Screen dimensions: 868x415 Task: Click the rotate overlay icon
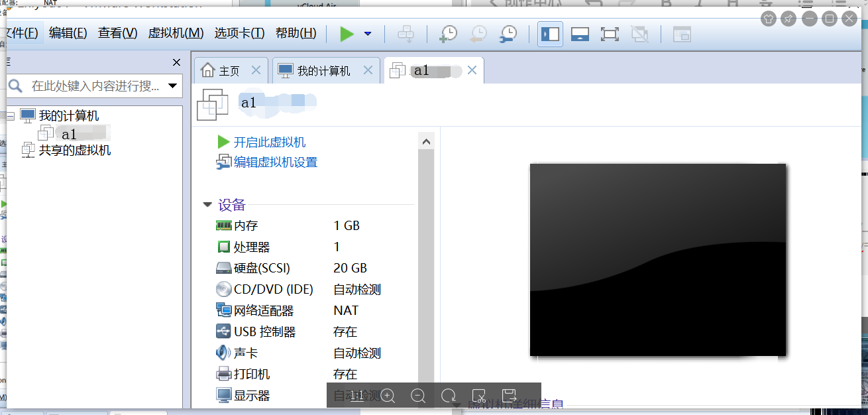[x=449, y=396]
